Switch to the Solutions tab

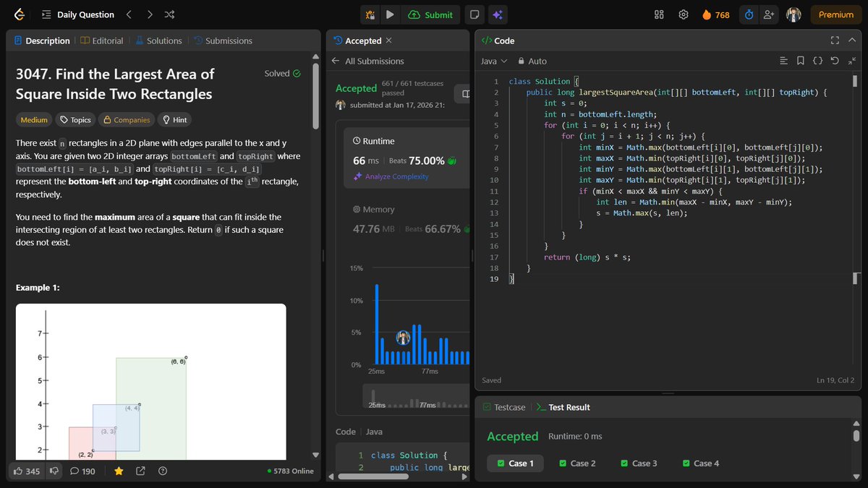click(159, 40)
